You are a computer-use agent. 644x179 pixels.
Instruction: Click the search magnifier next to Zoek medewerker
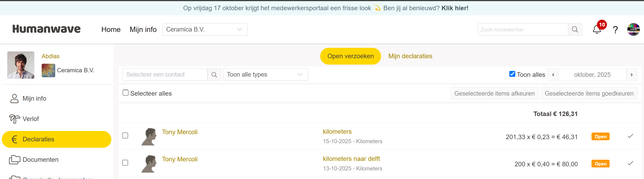click(575, 29)
